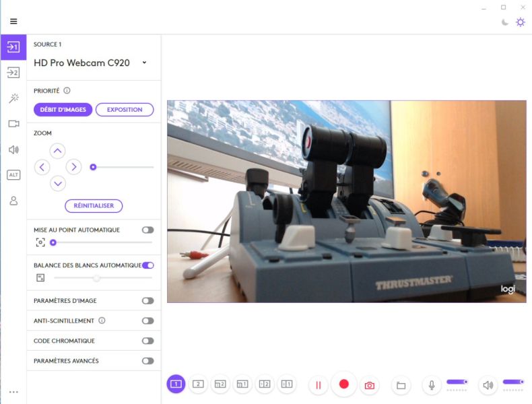
Task: Click the white balance icon
Action: pyautogui.click(x=40, y=278)
